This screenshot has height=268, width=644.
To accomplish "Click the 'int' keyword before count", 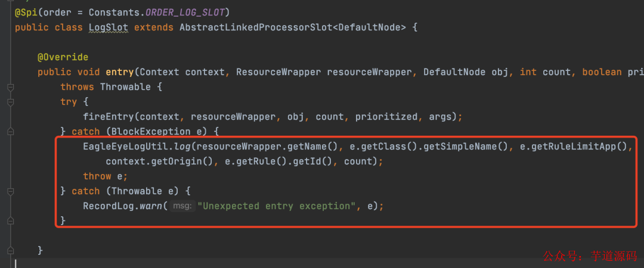I will [528, 72].
